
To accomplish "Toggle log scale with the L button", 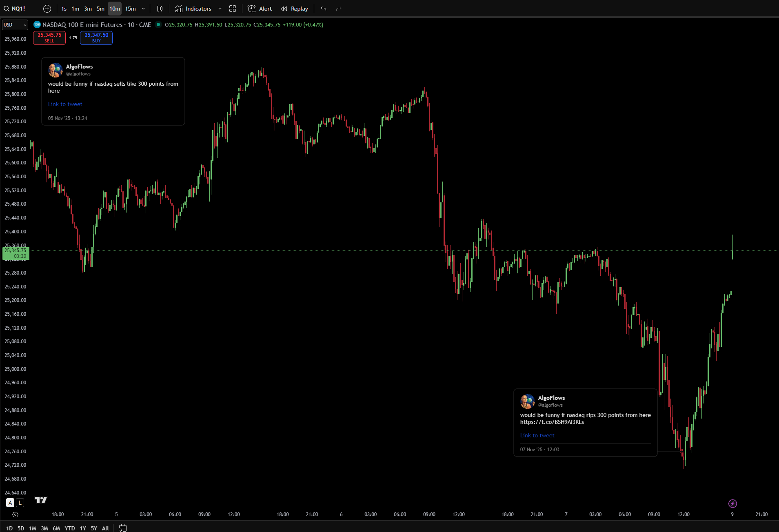I will coord(20,503).
